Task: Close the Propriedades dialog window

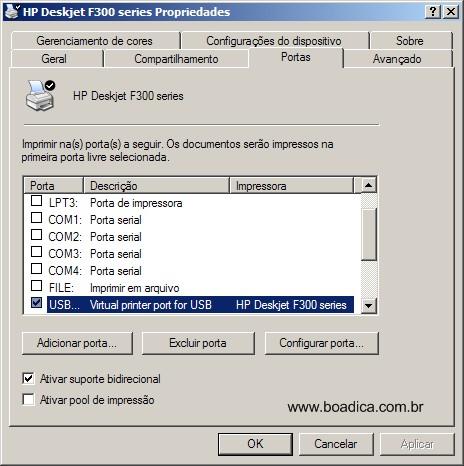Action: point(451,12)
